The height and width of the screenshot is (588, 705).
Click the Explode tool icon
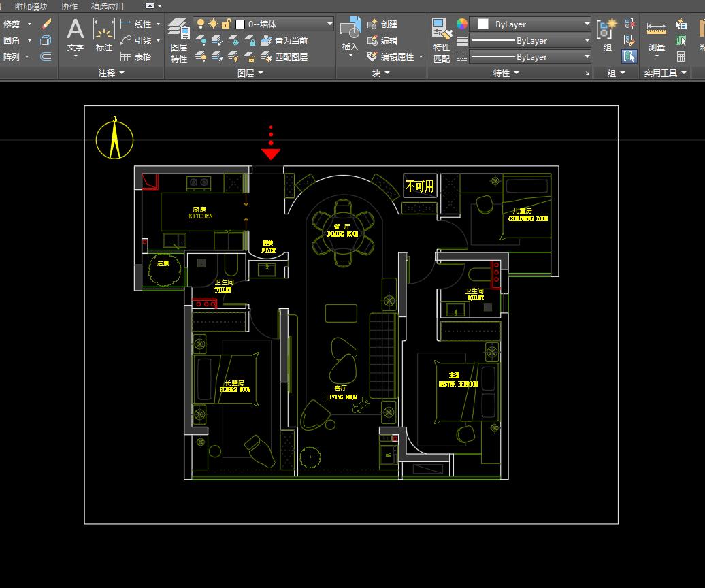(x=46, y=40)
